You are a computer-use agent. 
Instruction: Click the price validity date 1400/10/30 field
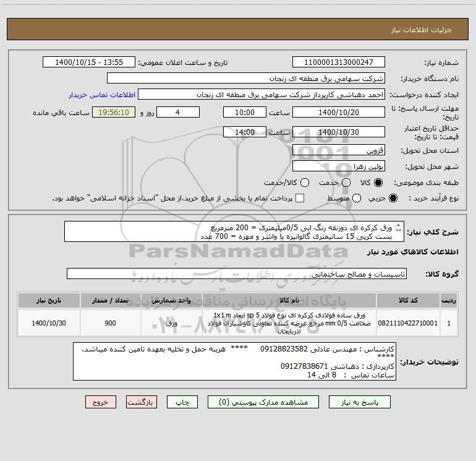(339, 132)
